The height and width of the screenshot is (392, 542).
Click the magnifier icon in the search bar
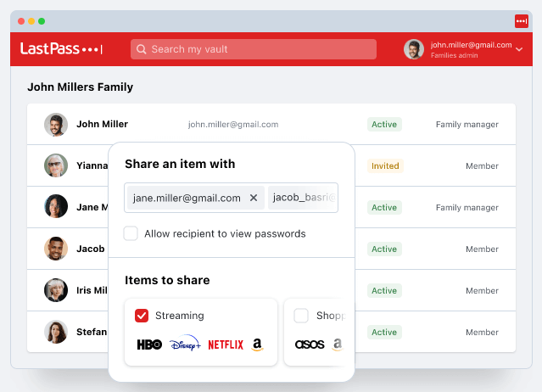point(141,49)
